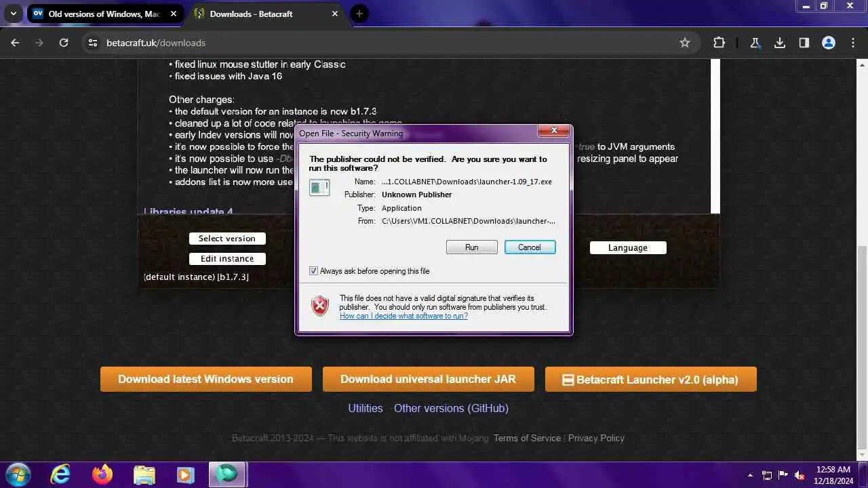Open the Chrome three-dot menu
868x488 pixels.
(853, 43)
